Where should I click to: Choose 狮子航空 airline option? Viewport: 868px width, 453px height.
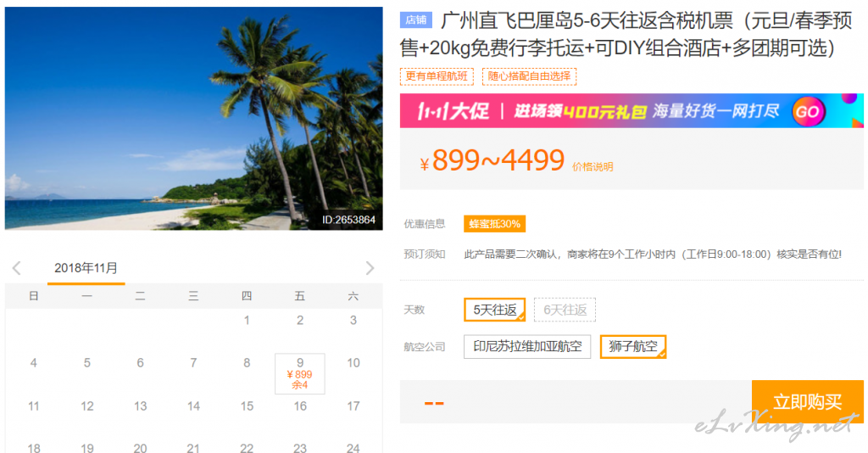click(x=632, y=347)
